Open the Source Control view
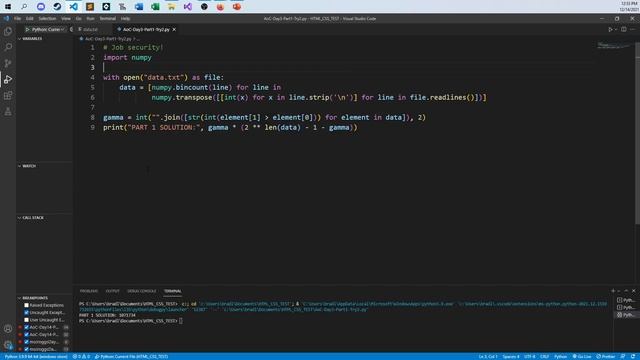The height and width of the screenshot is (360, 640). coord(8,63)
